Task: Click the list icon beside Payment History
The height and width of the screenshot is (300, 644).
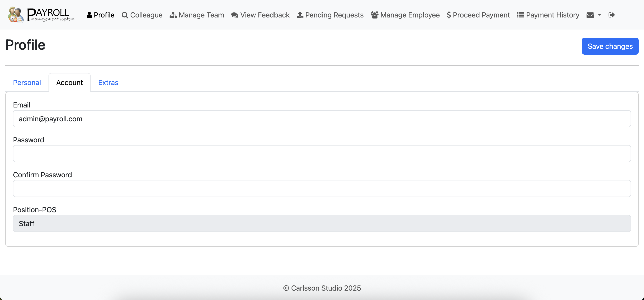Action: click(521, 15)
